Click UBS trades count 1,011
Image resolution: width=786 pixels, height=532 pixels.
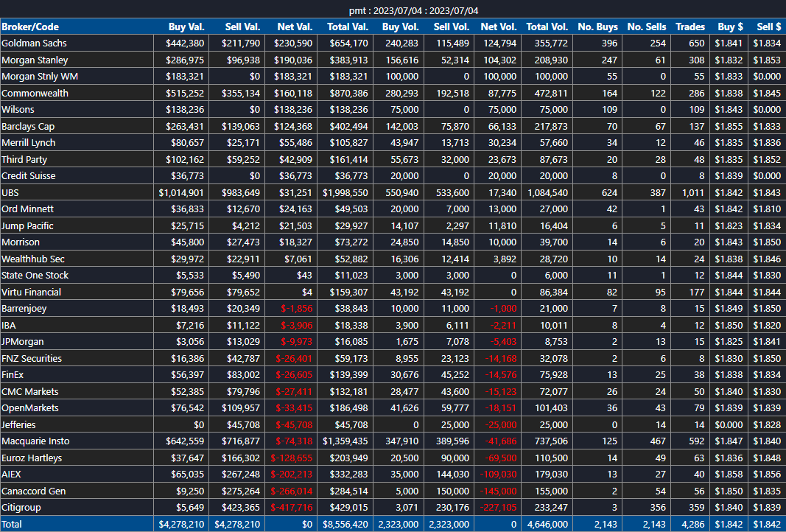click(x=693, y=192)
